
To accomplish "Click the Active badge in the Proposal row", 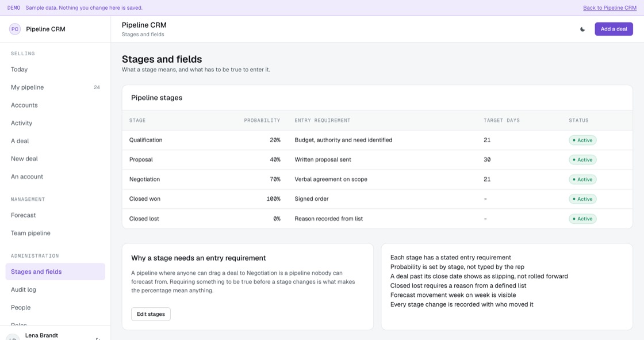I will tap(582, 160).
